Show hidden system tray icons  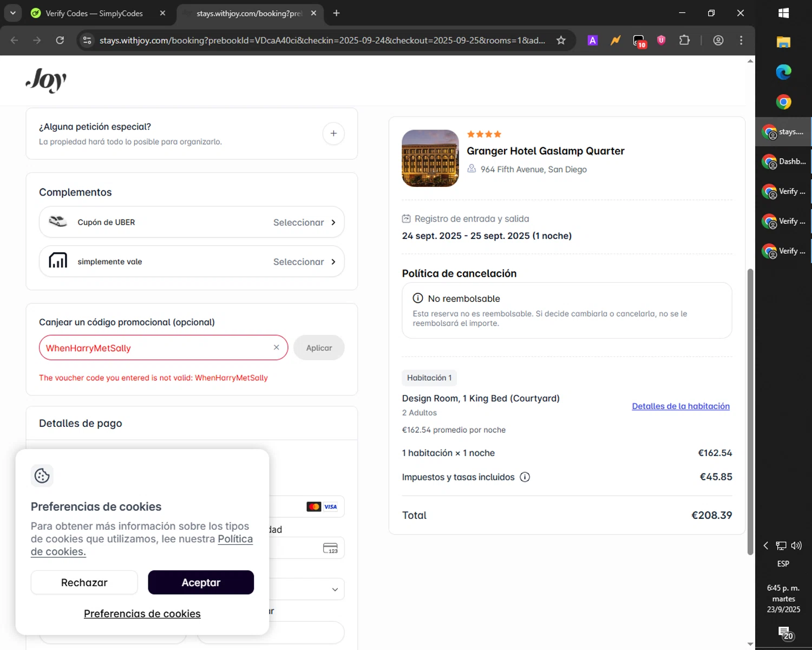pyautogui.click(x=765, y=545)
